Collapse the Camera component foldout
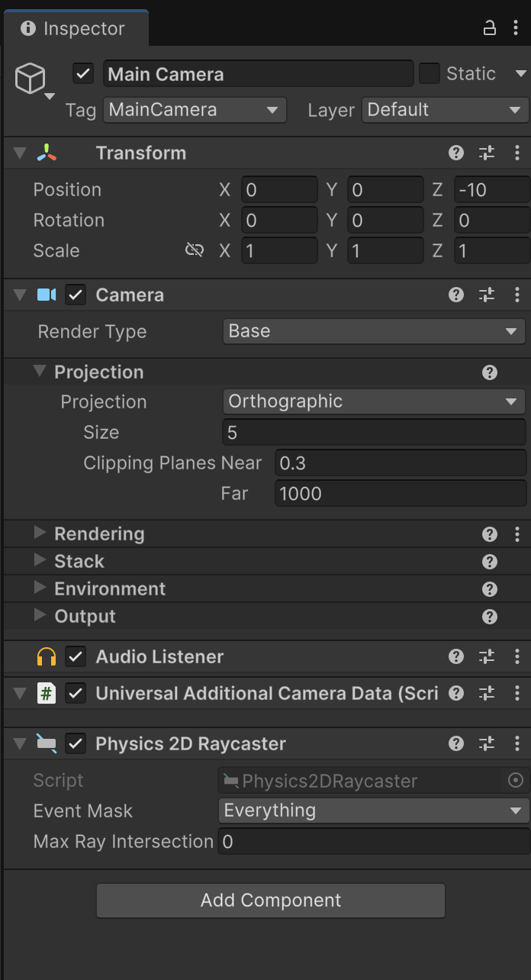The height and width of the screenshot is (980, 531). 19,295
